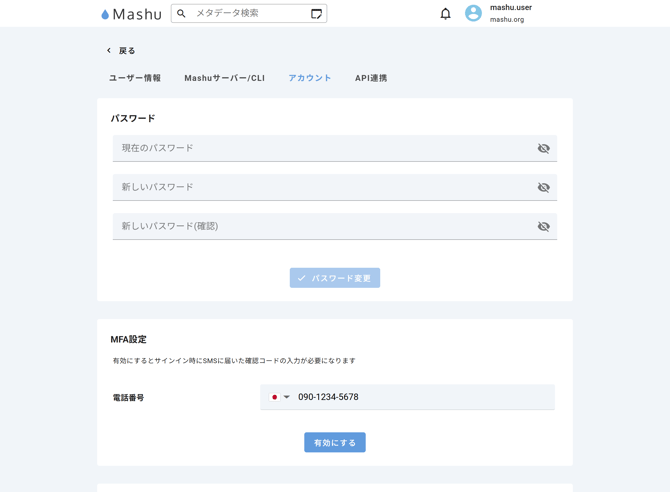Open the notifications bell
This screenshot has width=670, height=492.
tap(445, 14)
